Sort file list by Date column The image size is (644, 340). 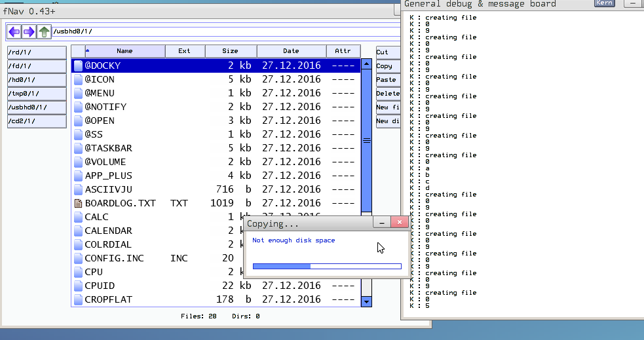pos(291,51)
